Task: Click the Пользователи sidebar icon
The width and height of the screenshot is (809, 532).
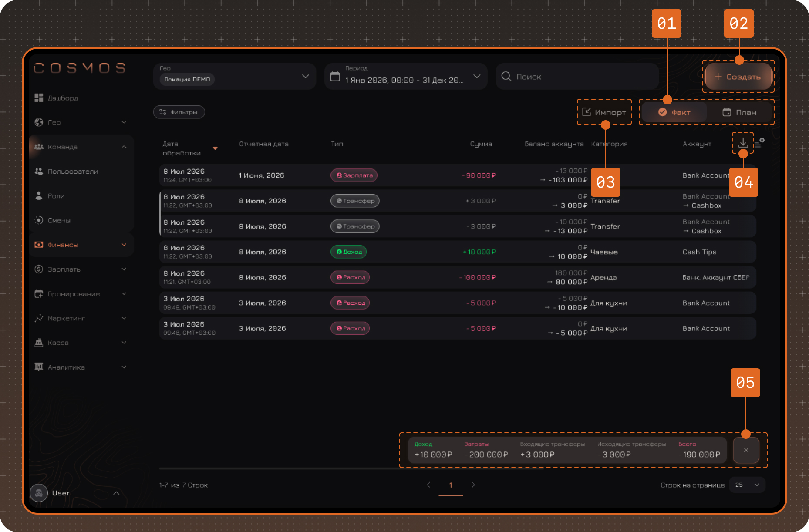Action: [x=39, y=171]
